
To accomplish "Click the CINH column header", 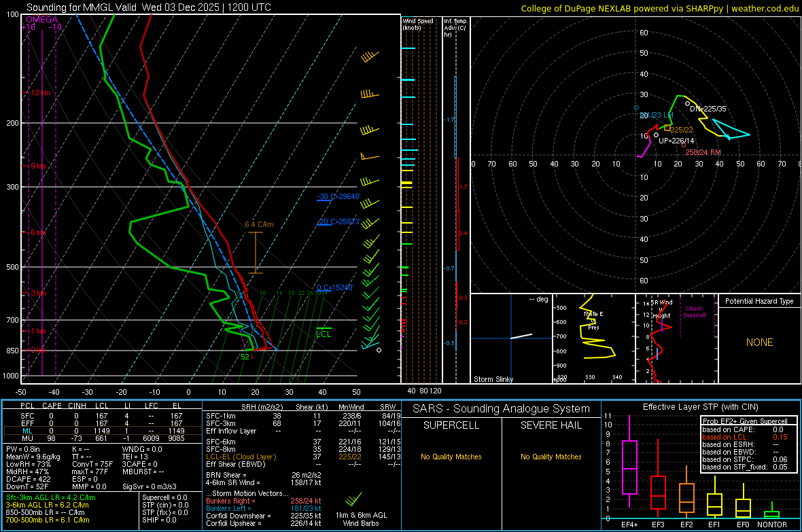I will 77,406.
